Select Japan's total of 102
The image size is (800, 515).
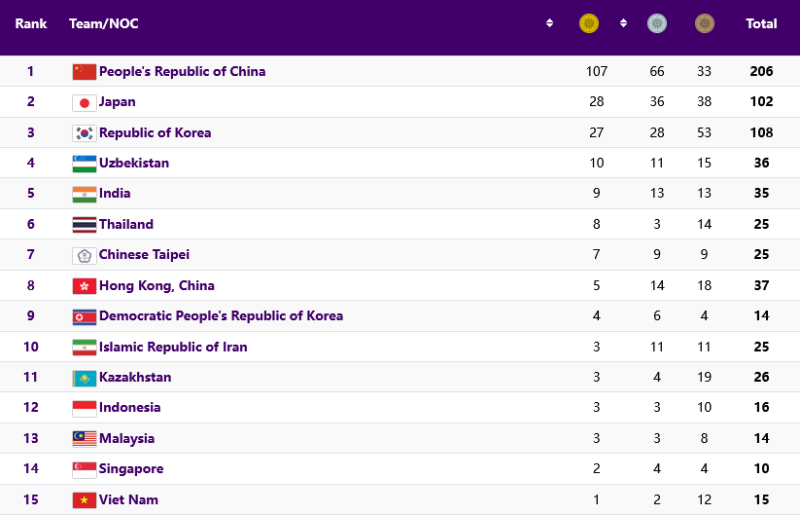point(761,102)
